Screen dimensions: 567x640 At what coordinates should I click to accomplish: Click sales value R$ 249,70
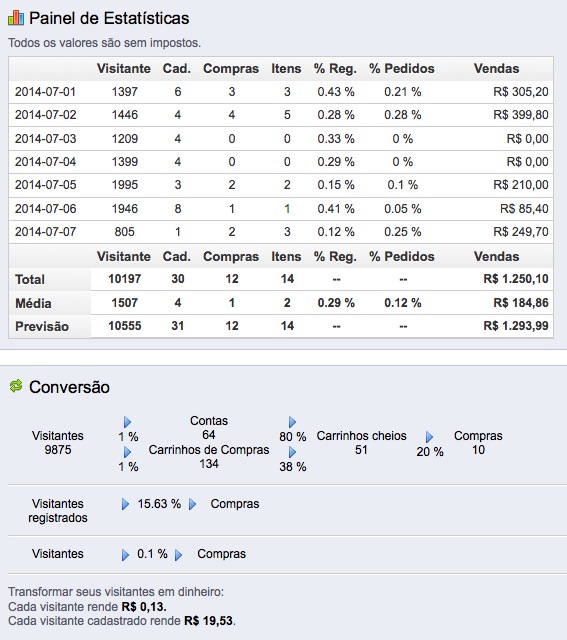[x=521, y=232]
